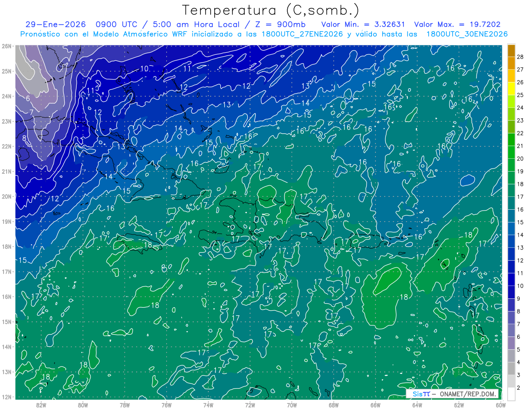Click latitude axis label "22N"

tap(7, 146)
